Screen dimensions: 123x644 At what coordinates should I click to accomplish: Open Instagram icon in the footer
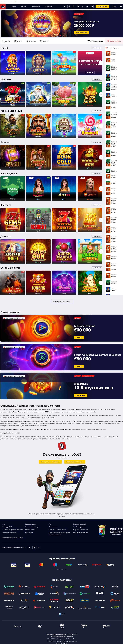[34, 548]
